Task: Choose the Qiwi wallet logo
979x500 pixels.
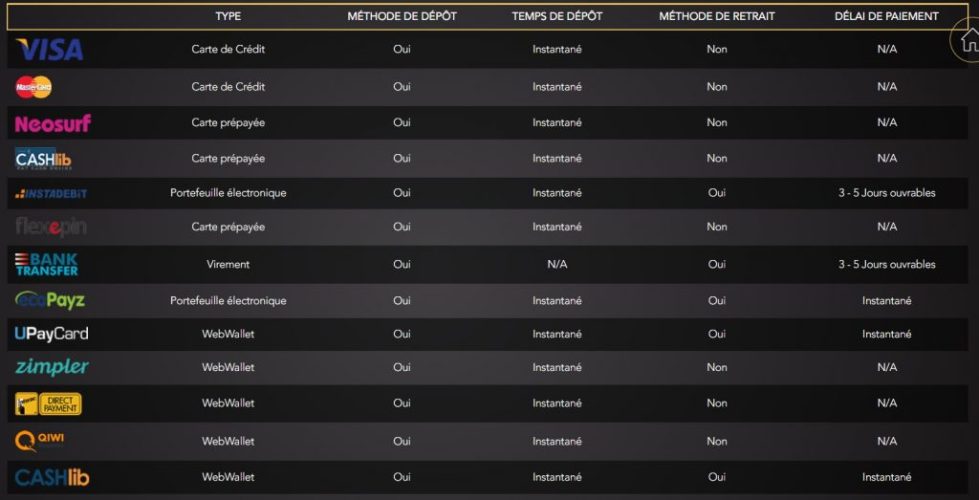Action: point(39,441)
